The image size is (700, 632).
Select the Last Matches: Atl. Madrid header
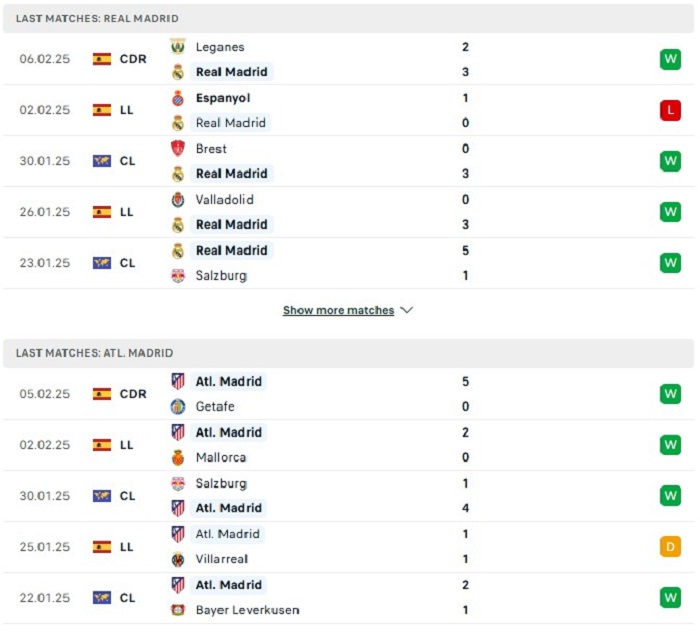tap(348, 353)
